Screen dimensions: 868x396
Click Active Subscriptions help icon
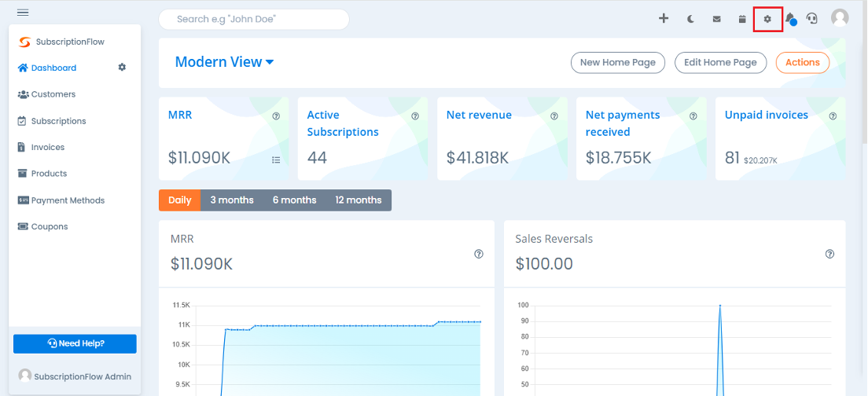415,116
